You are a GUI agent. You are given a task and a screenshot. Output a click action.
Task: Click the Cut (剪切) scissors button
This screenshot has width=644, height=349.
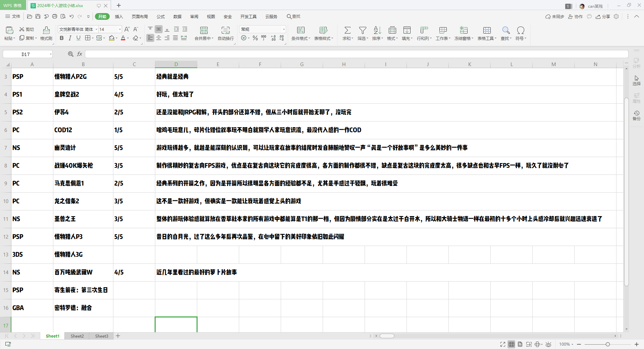point(26,30)
